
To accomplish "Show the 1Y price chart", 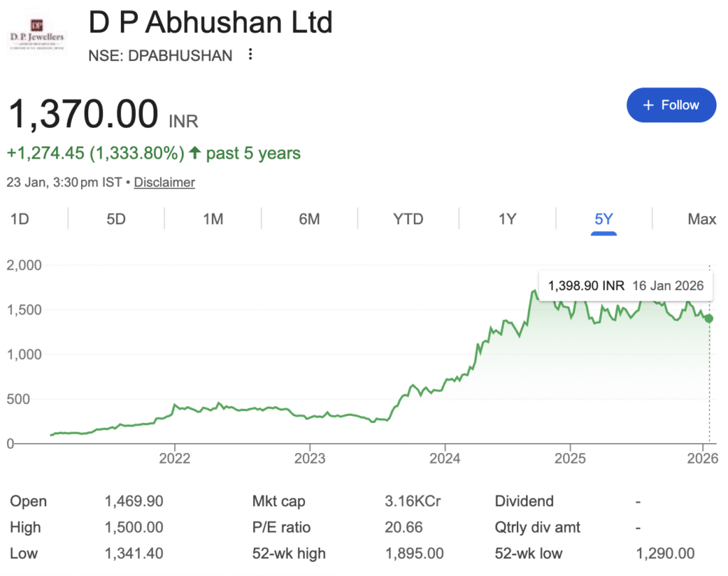I will click(507, 219).
